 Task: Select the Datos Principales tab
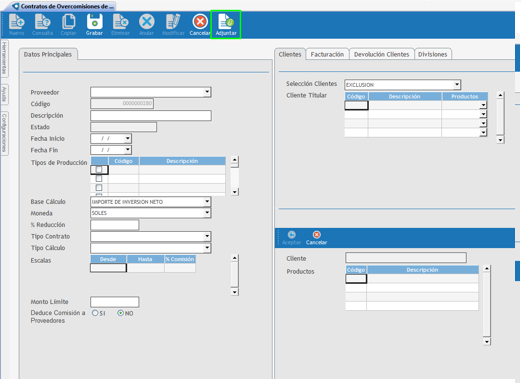[x=48, y=54]
